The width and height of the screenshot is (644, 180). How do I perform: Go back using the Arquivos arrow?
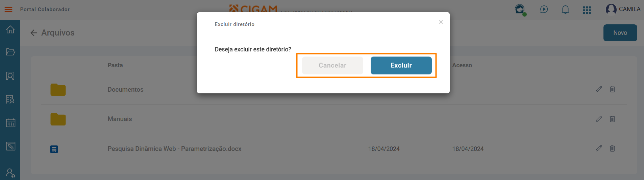(x=33, y=33)
